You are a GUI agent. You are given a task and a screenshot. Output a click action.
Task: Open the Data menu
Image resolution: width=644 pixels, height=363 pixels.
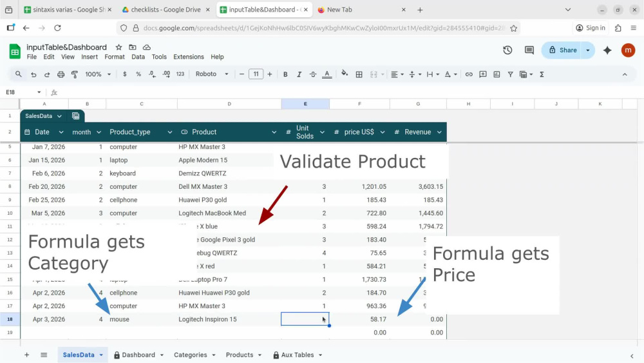[x=138, y=57]
